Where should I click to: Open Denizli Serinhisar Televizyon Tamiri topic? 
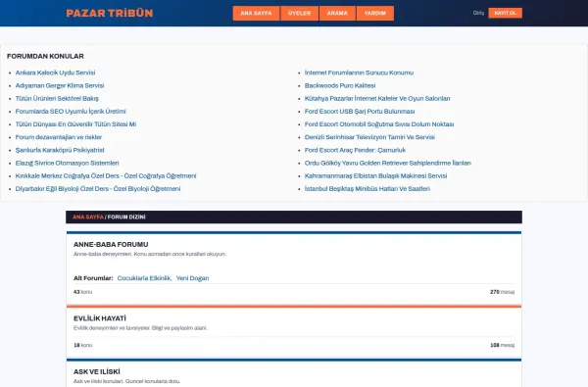pos(369,137)
